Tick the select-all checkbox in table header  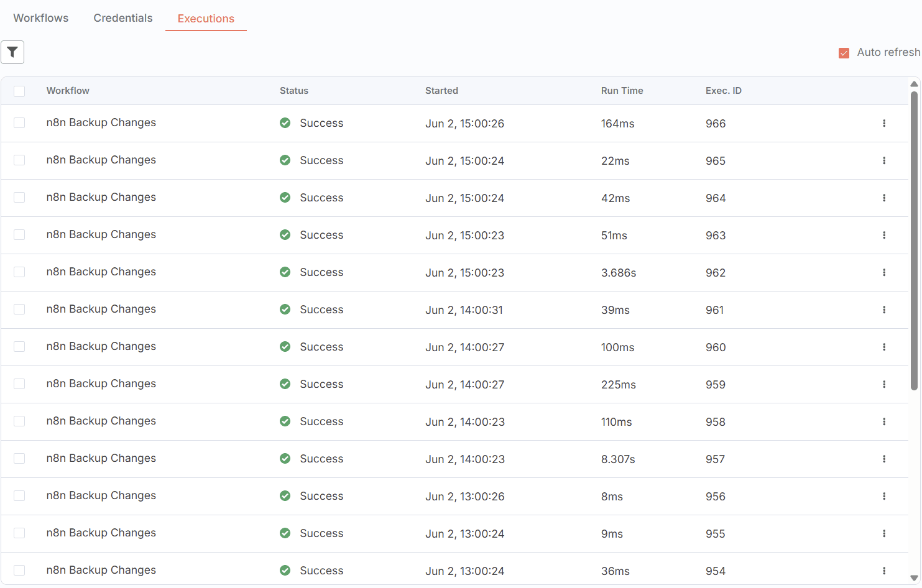click(19, 91)
